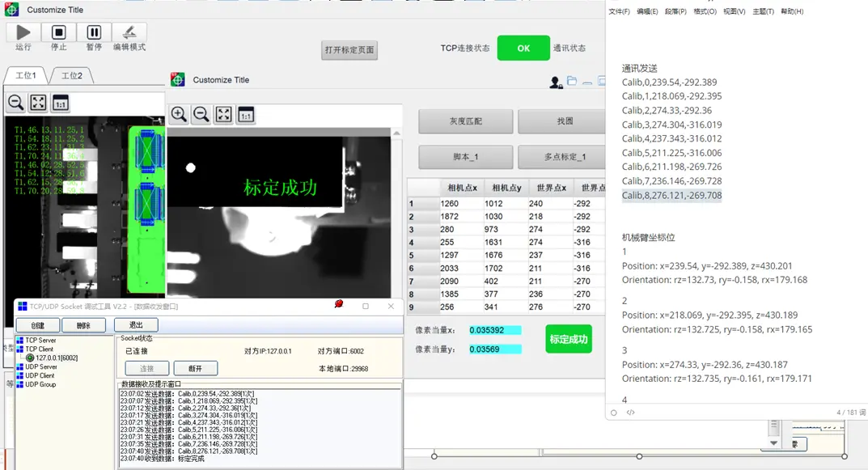868x470 pixels.
Task: Click the 脚本_1 button
Action: tap(466, 157)
